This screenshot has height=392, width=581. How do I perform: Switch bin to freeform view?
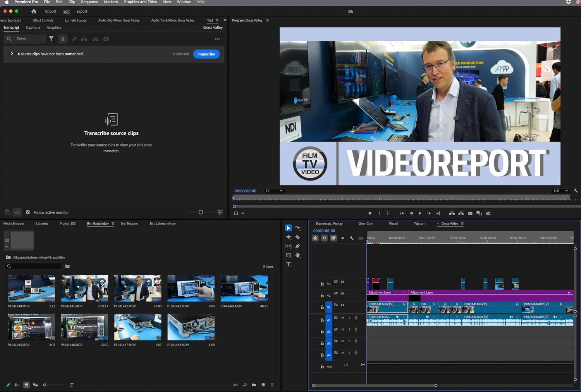[x=36, y=385]
